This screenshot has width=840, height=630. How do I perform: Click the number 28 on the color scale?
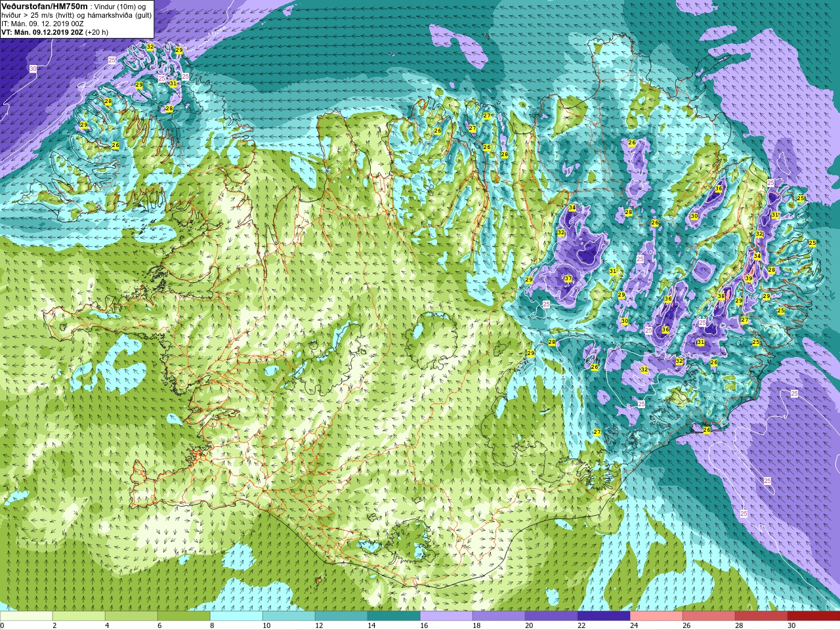pyautogui.click(x=738, y=625)
